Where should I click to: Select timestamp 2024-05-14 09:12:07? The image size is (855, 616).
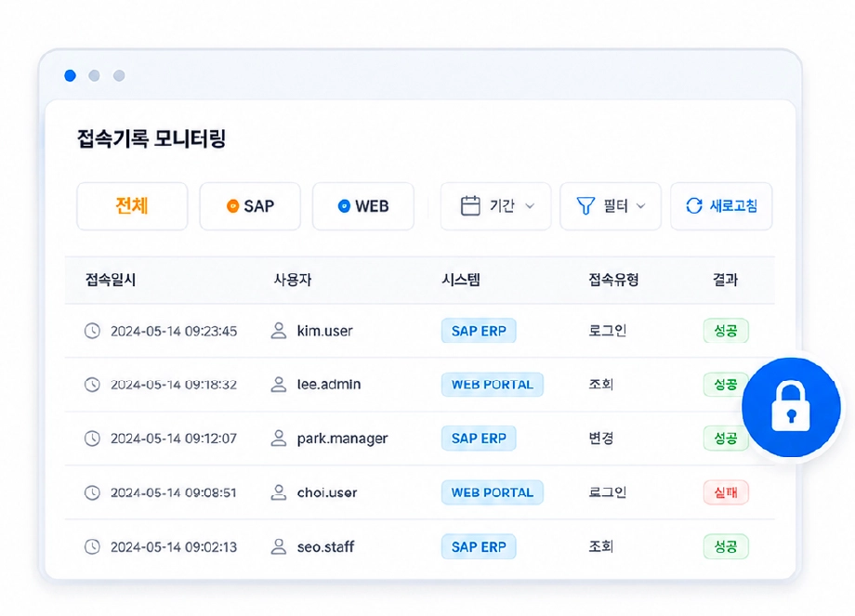pos(174,439)
